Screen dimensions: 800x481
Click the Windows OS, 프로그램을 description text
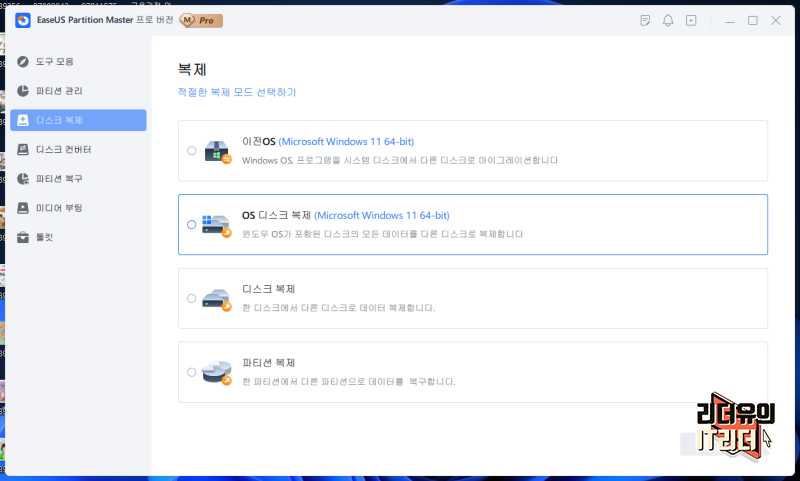(x=399, y=161)
